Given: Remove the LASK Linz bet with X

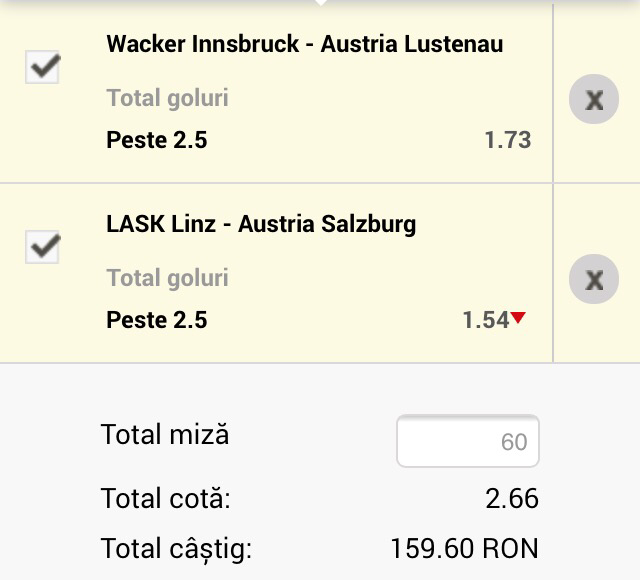Looking at the screenshot, I should coord(594,279).
